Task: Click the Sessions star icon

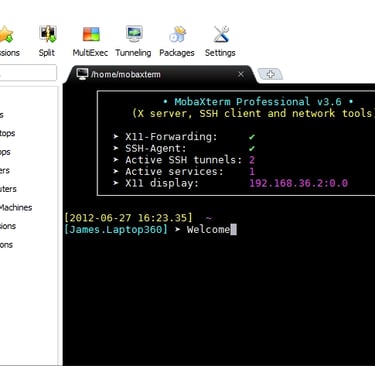Action: [6, 34]
